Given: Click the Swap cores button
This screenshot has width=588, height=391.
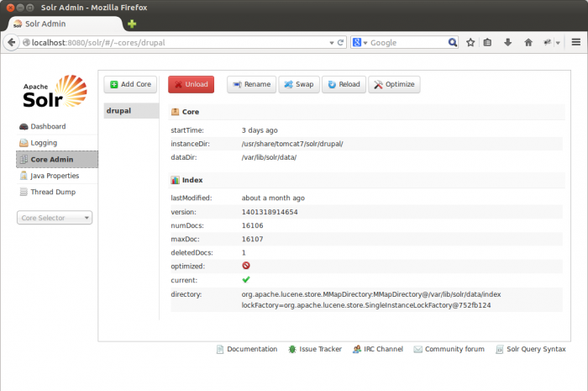Looking at the screenshot, I should click(299, 84).
